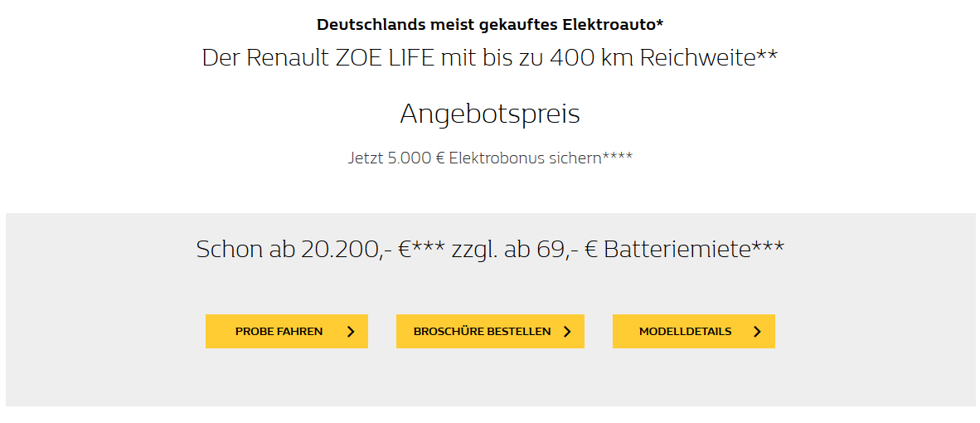Click the chevron arrow on Probe Fahren

click(351, 332)
